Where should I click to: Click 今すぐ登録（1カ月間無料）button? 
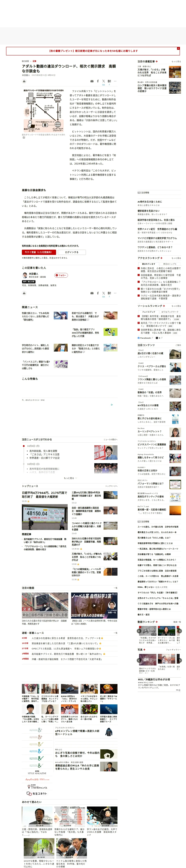point(39,252)
